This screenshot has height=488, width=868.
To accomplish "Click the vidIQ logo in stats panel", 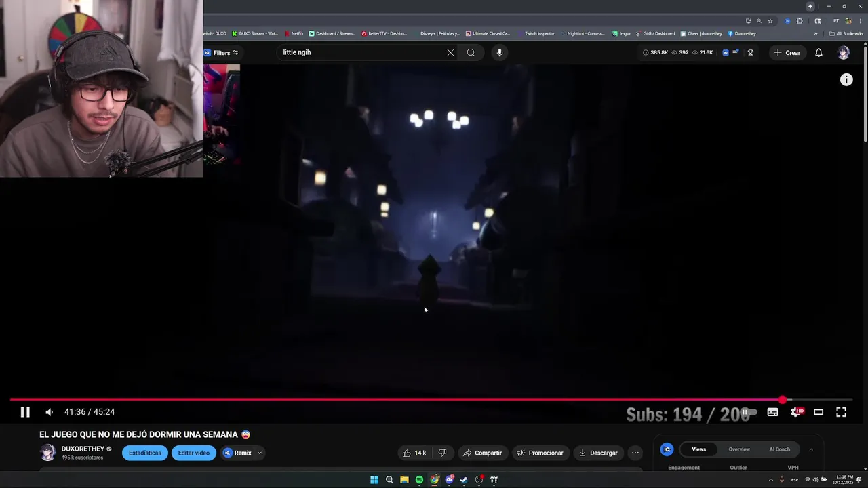I will pos(667,449).
